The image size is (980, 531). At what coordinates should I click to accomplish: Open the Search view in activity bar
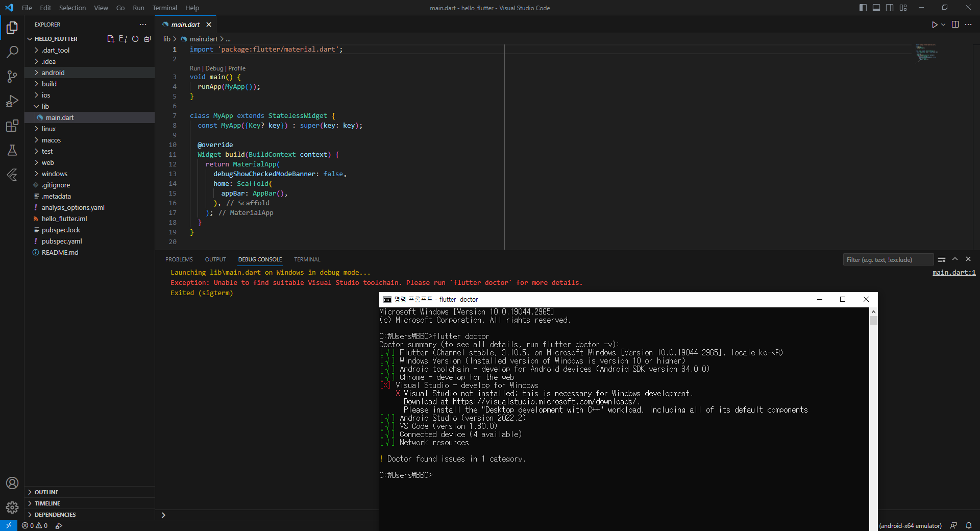click(12, 52)
